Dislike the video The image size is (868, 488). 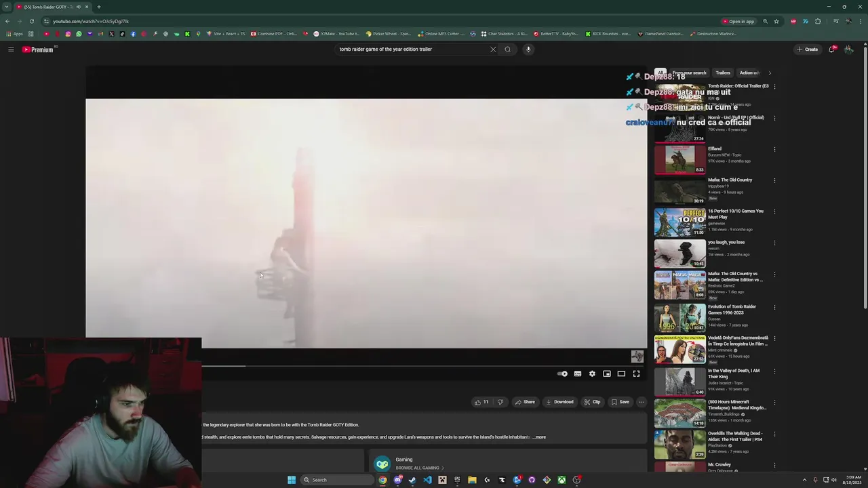(x=500, y=402)
